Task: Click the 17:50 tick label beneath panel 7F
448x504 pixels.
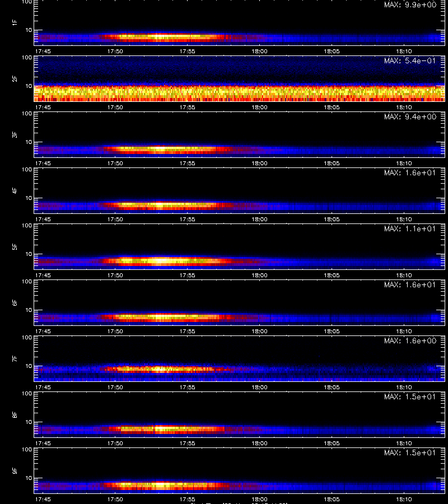Action: pos(115,388)
